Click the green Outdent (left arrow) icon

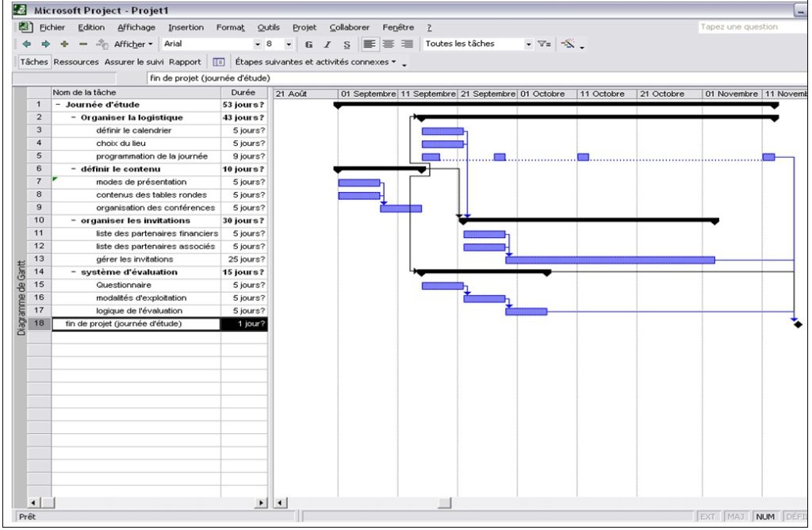(25, 44)
